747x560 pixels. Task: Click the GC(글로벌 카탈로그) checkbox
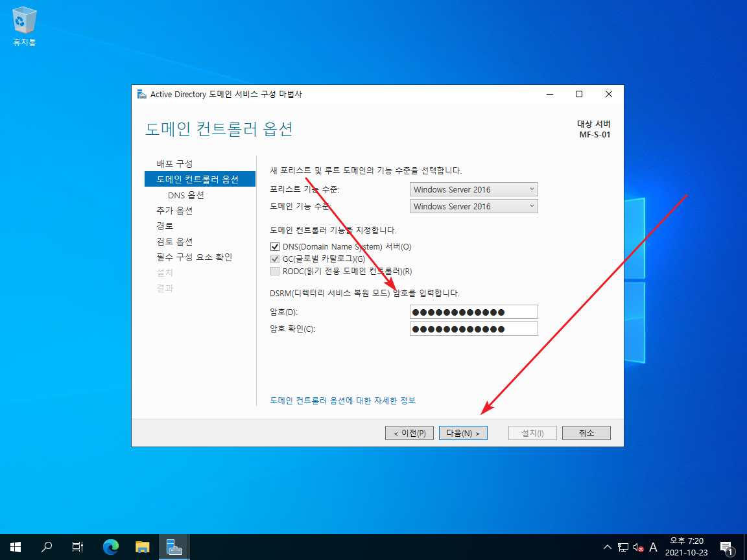click(275, 259)
